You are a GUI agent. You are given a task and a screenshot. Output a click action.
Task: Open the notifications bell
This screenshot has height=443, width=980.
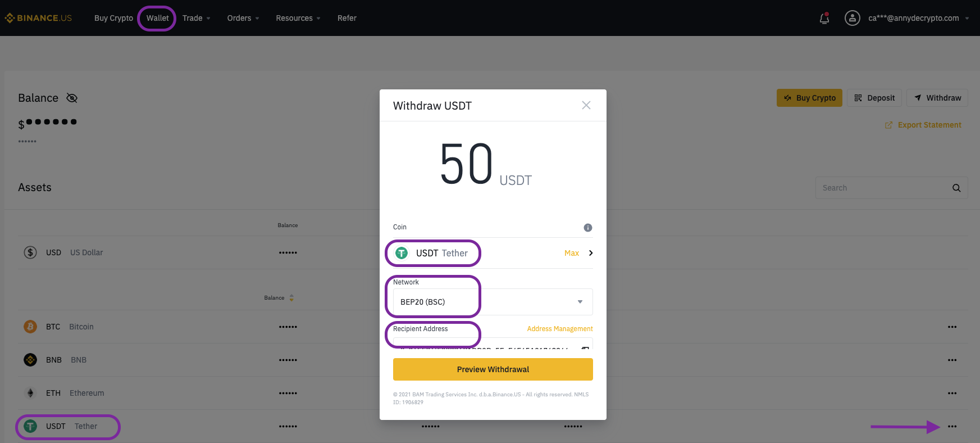[x=824, y=18]
